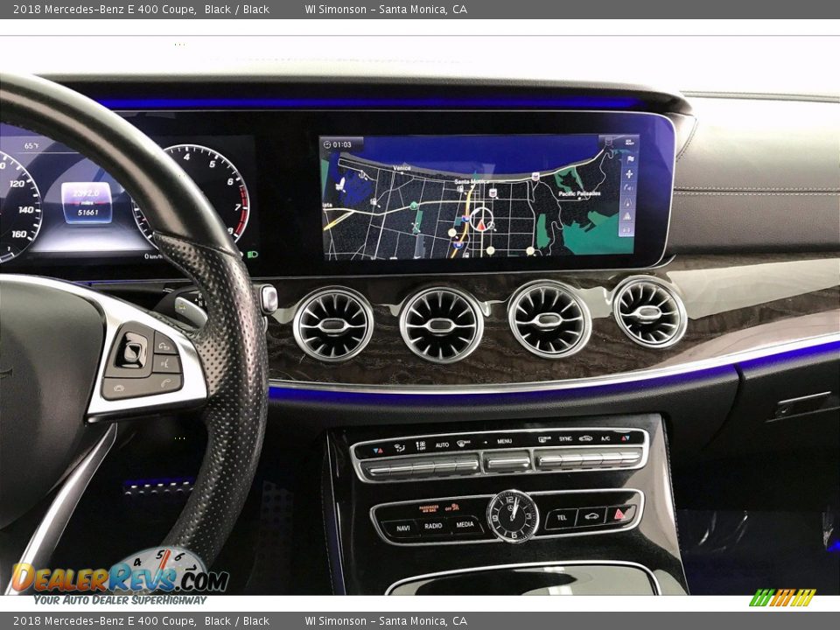Select the NAVI button
Image resolution: width=840 pixels, height=630 pixels.
coord(403,528)
